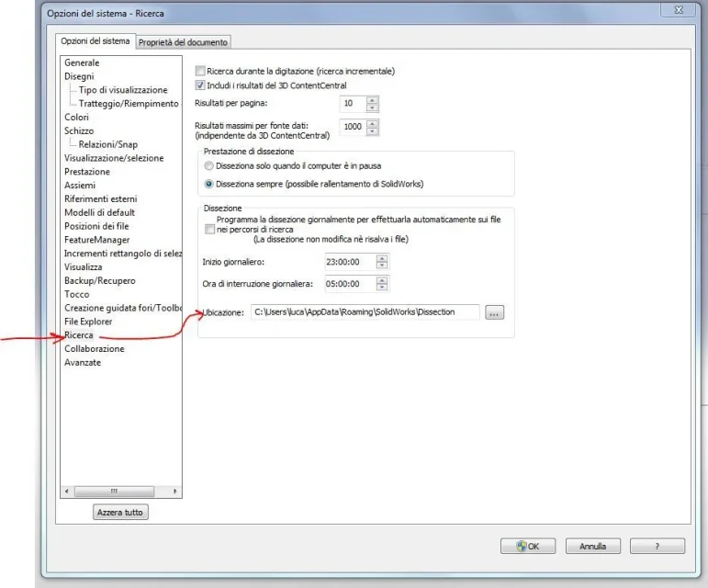The height and width of the screenshot is (588, 708).
Task: Select Ricerca category
Action: click(79, 335)
